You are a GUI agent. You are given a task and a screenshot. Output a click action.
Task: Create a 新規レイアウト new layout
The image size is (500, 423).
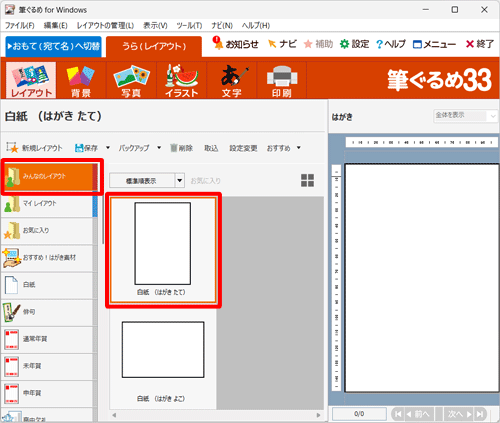[34, 148]
